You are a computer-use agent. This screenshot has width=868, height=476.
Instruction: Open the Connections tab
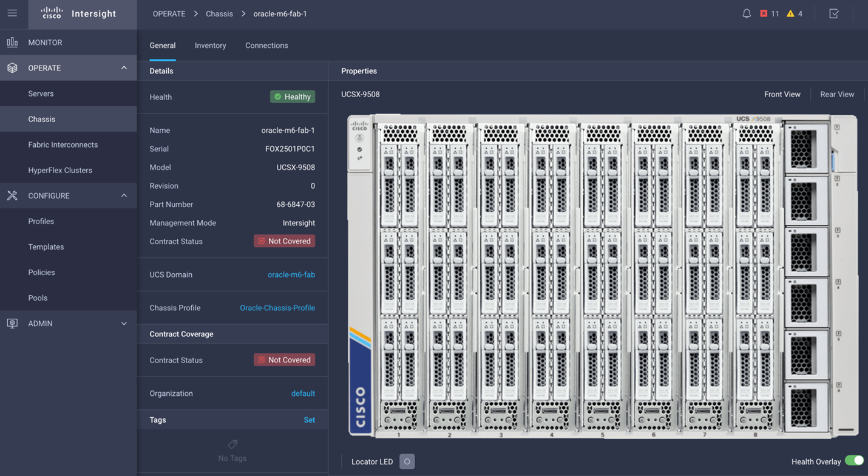(266, 46)
